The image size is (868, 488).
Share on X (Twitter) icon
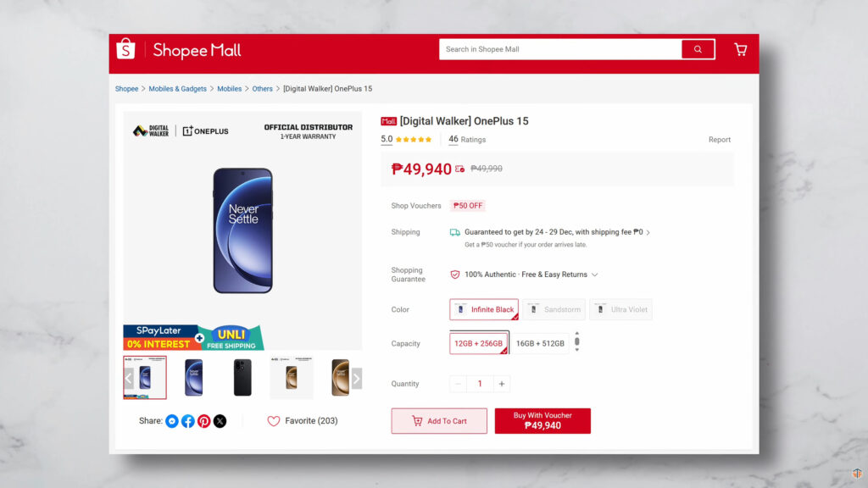220,421
